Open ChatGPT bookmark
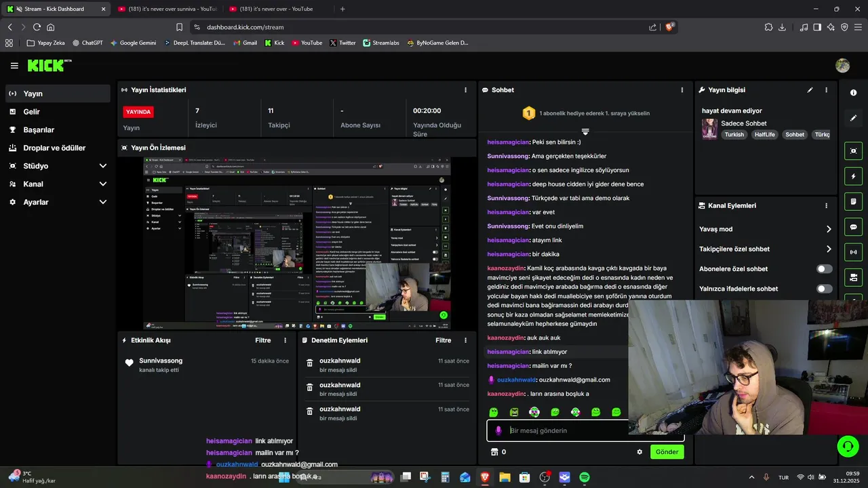The image size is (868, 488). pos(87,43)
